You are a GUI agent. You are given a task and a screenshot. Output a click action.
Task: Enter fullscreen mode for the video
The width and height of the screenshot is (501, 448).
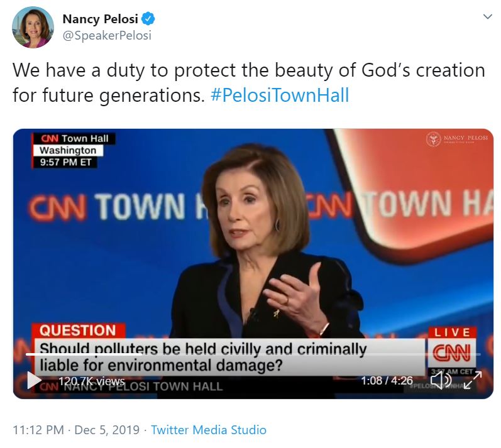[472, 380]
